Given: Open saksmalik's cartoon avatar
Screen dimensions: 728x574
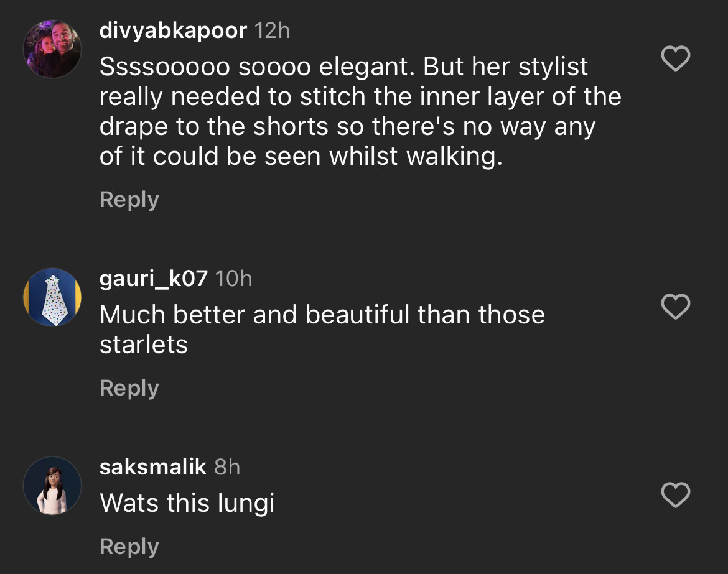Looking at the screenshot, I should [x=52, y=486].
